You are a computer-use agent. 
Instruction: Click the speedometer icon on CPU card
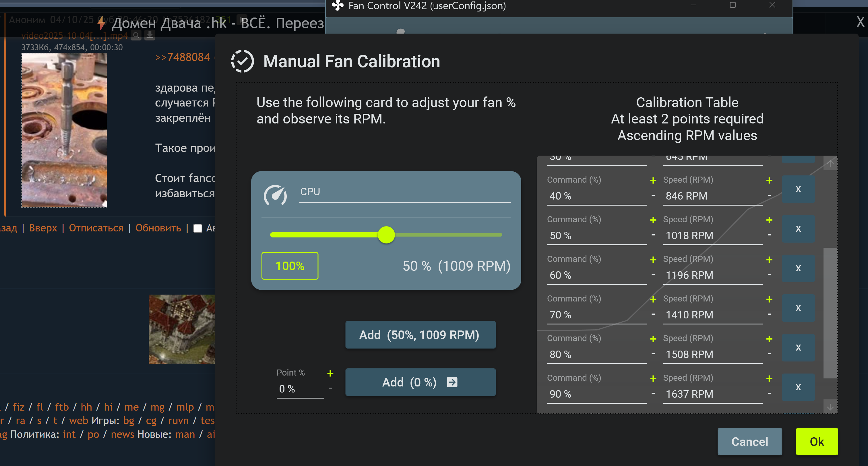[275, 195]
